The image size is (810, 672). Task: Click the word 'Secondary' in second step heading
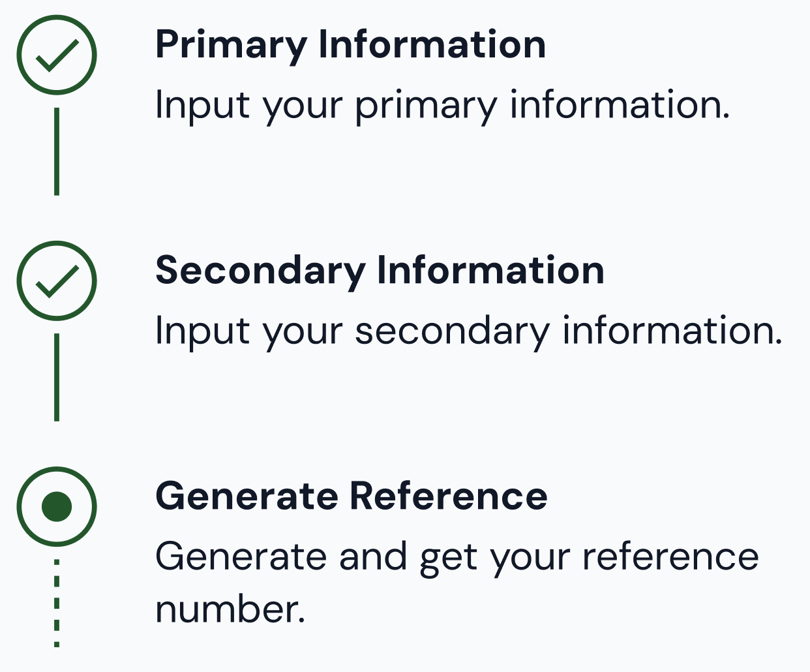pyautogui.click(x=261, y=271)
